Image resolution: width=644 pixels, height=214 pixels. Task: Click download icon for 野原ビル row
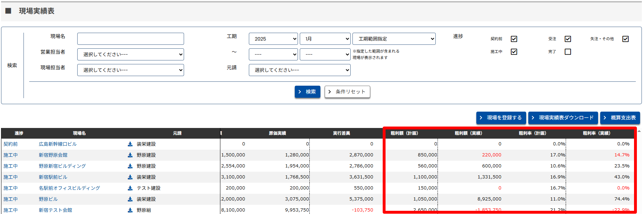130,199
